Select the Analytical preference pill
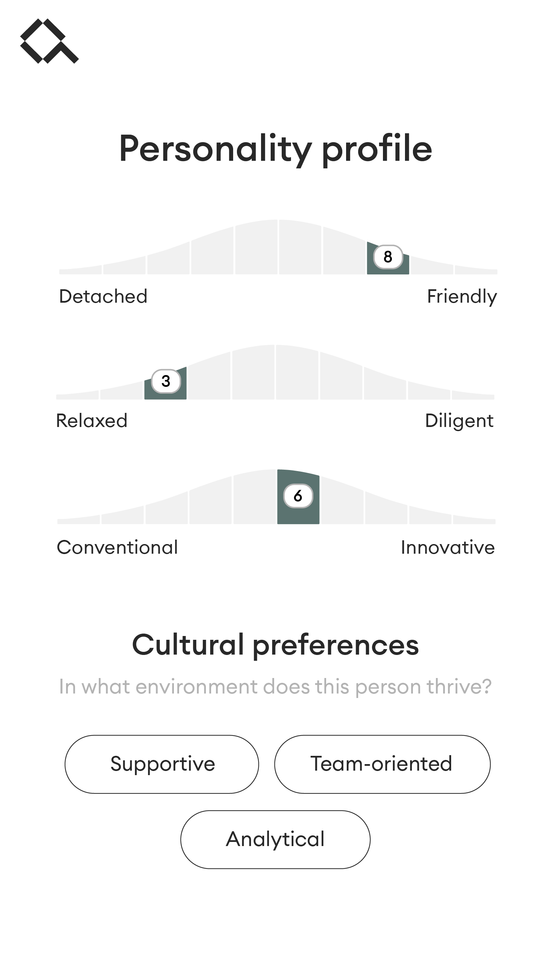551x980 pixels. [x=275, y=839]
